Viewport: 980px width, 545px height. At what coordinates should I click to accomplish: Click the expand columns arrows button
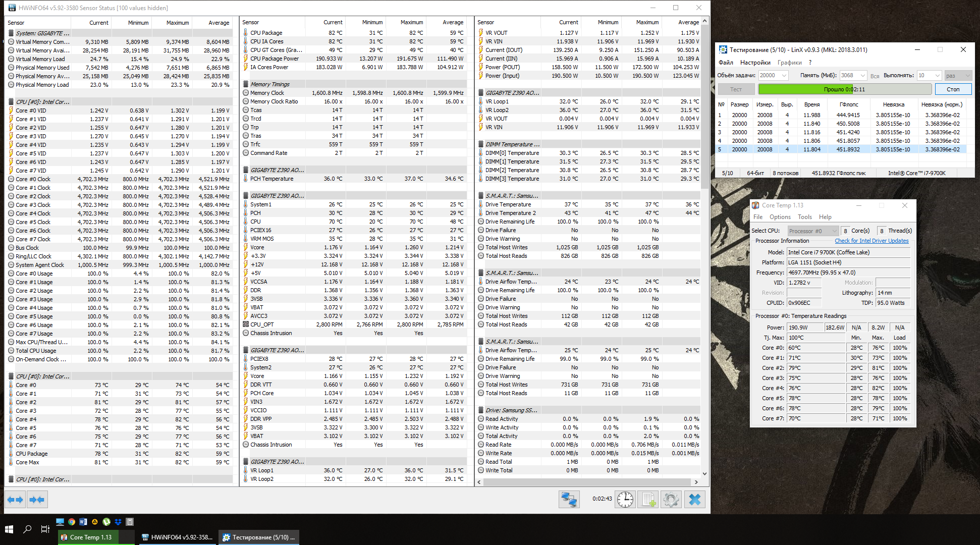(x=15, y=500)
